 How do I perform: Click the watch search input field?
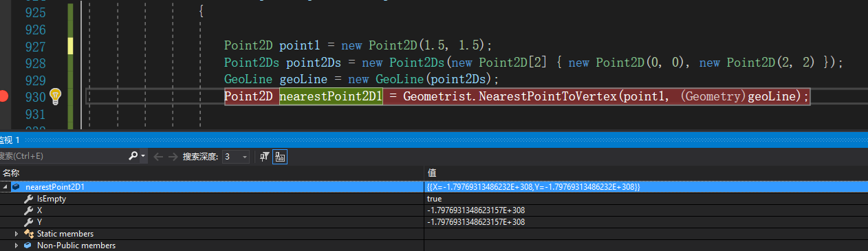pos(63,157)
